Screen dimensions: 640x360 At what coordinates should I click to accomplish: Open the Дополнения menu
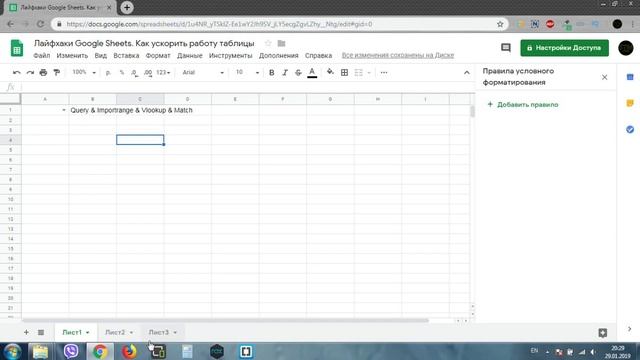(278, 56)
